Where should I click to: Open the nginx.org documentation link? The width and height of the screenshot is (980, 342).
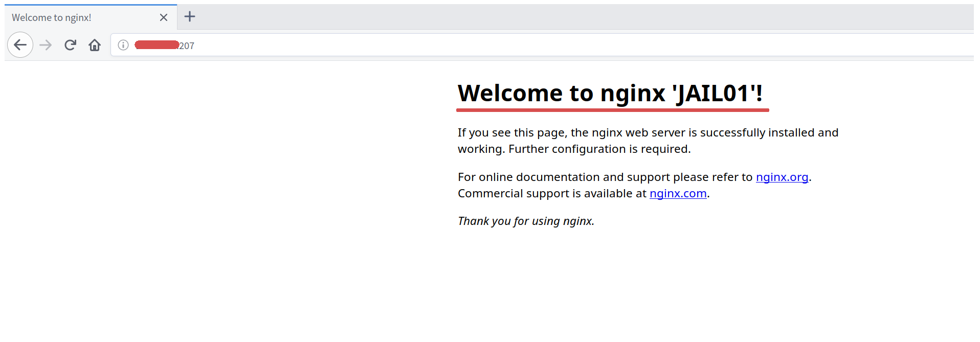(x=782, y=177)
